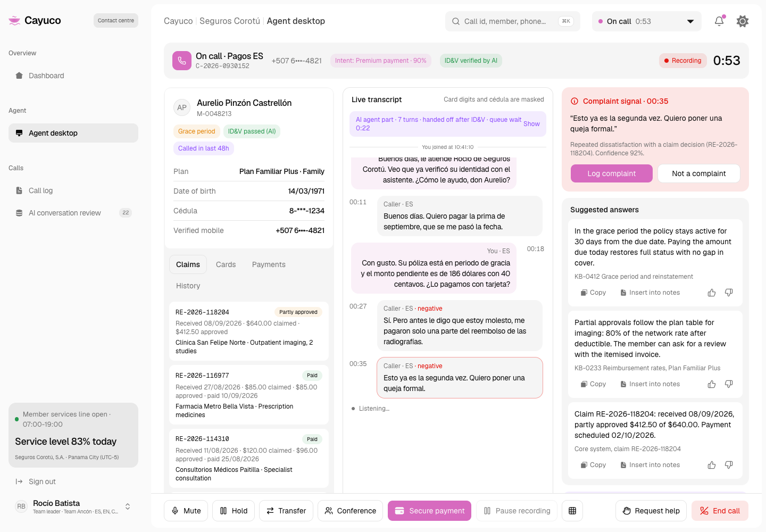Image resolution: width=766 pixels, height=532 pixels.
Task: Thumbs up the KB-0233 reimbursement answer
Action: pos(712,384)
